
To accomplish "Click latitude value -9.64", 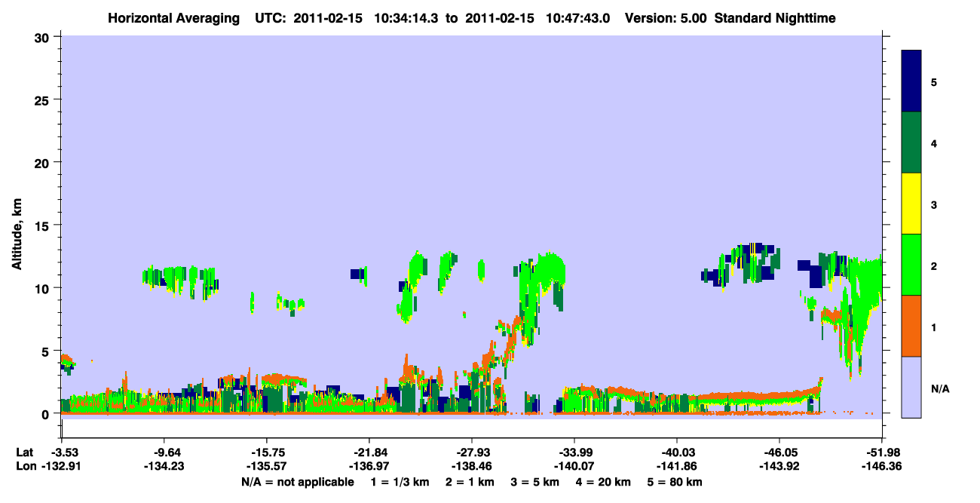I will [x=164, y=452].
